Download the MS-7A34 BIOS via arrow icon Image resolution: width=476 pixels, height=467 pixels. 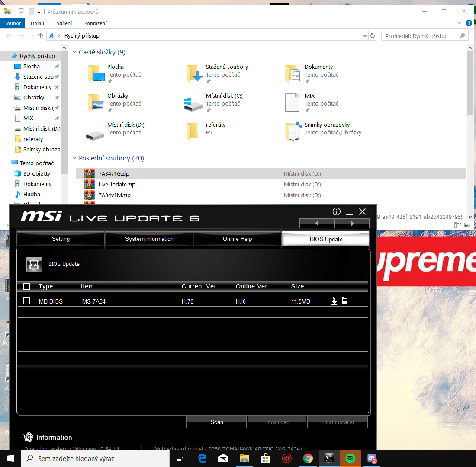click(334, 301)
